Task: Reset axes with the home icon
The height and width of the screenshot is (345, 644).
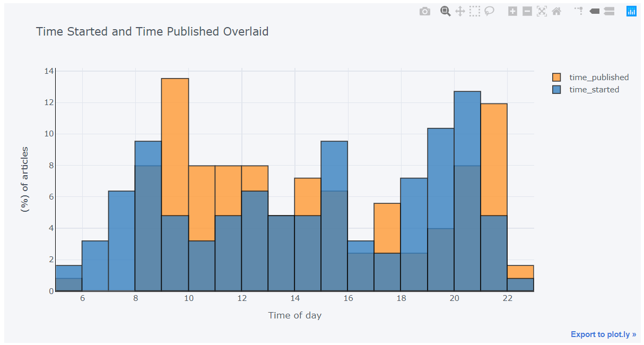Action: [556, 11]
